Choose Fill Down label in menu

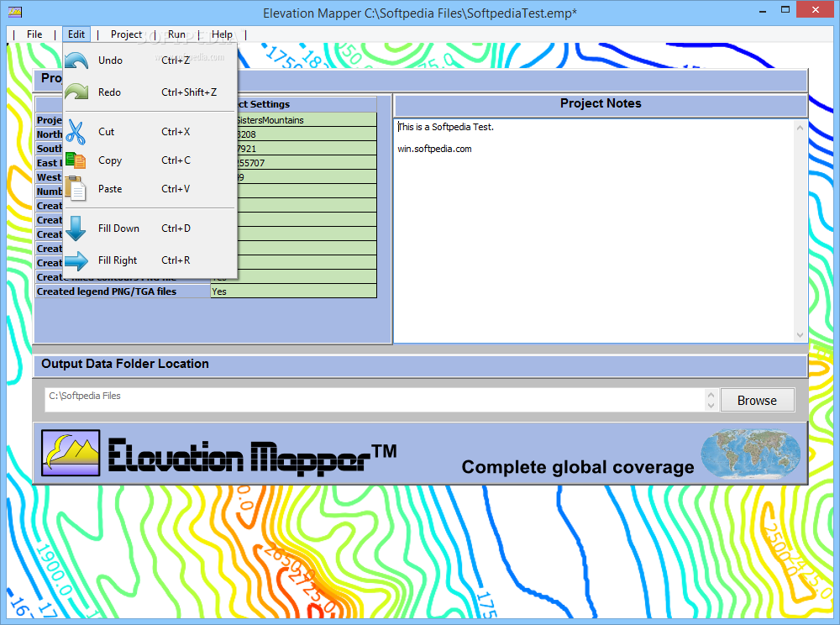[118, 228]
